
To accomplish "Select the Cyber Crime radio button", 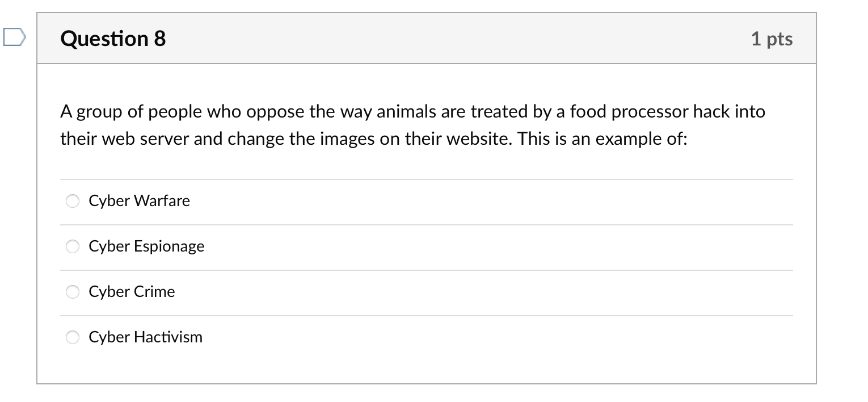I will pos(72,291).
